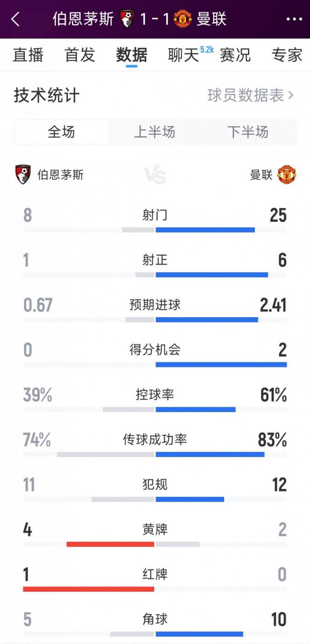Image resolution: width=310 pixels, height=644 pixels.
Task: Tap Bournemouth crest in the score header
Action: 126,19
